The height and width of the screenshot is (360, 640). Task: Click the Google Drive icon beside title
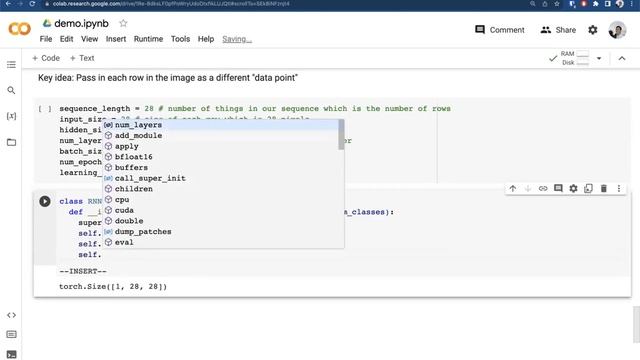(47, 23)
